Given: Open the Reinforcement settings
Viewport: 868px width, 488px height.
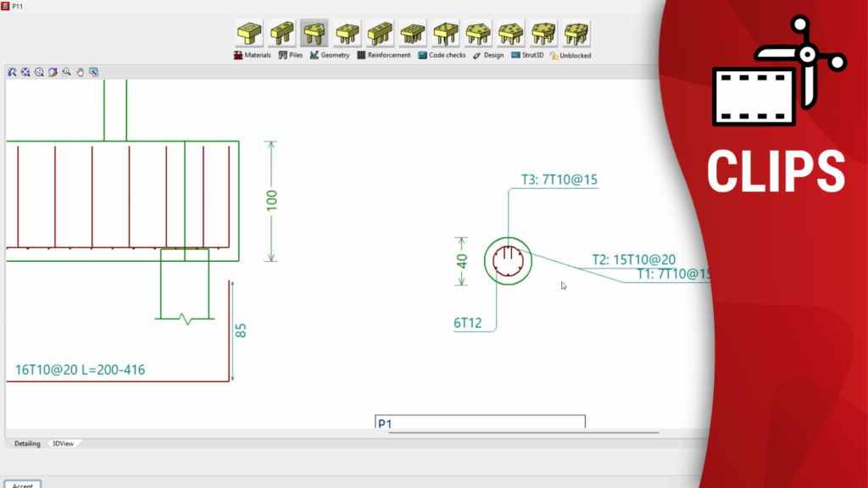Looking at the screenshot, I should tap(383, 56).
